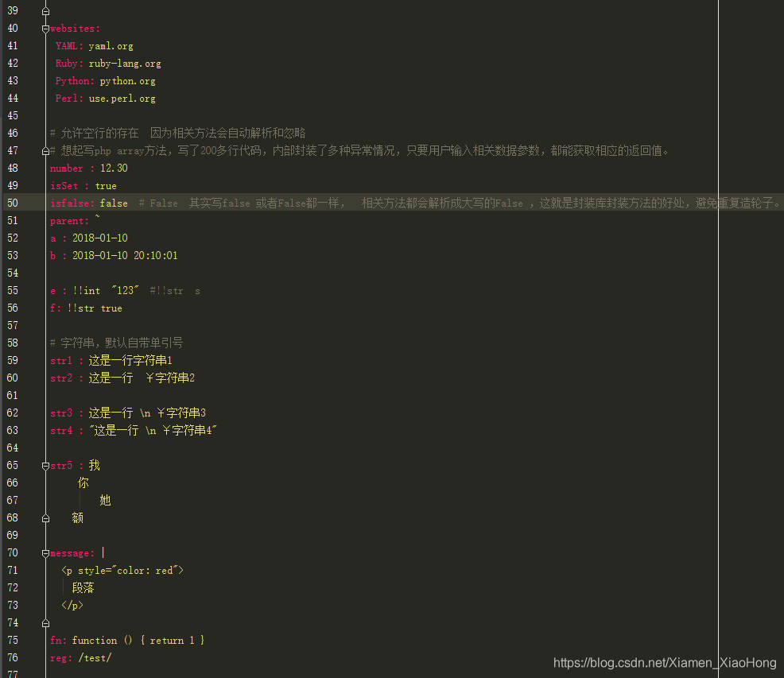This screenshot has width=784, height=678.
Task: Click the 'Python:' key
Action: point(75,81)
